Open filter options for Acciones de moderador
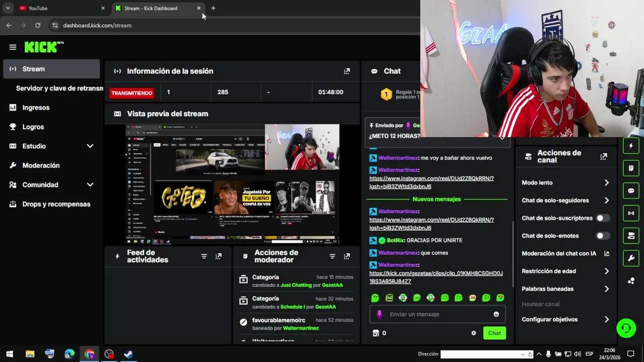The width and height of the screenshot is (644, 362). [x=332, y=256]
